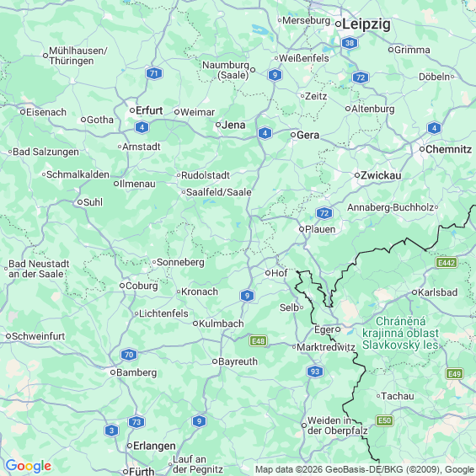Click the Bayreuth city label
The width and height of the screenshot is (476, 476).
pos(238,361)
